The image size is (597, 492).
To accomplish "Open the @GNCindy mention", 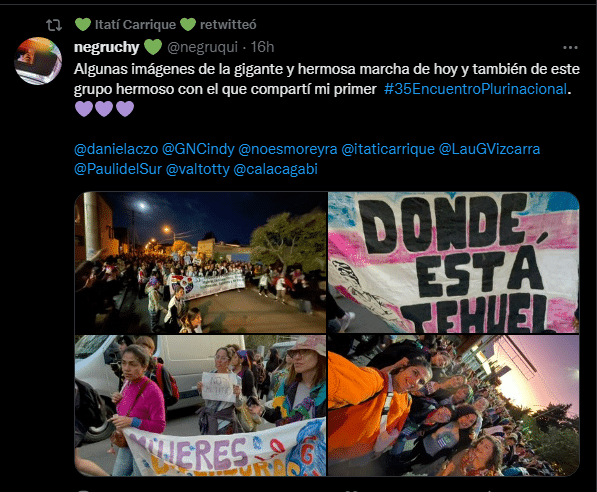I will [198, 149].
